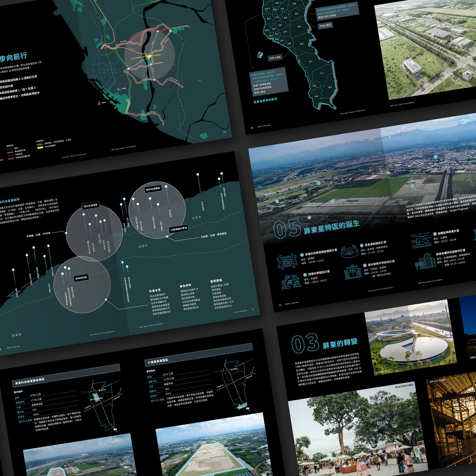Click the 智慧農醫 column heading

[x=216, y=281]
